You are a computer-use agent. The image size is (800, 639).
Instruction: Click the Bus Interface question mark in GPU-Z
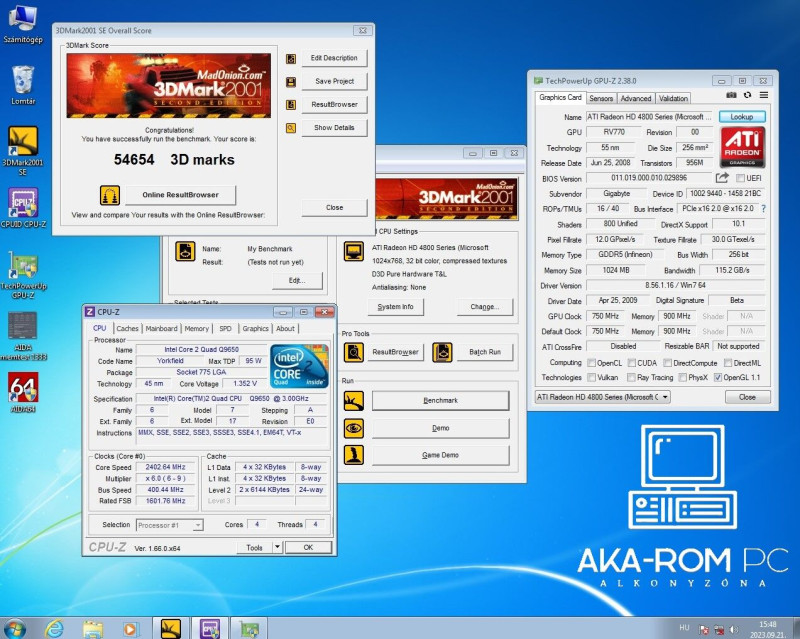pyautogui.click(x=763, y=209)
